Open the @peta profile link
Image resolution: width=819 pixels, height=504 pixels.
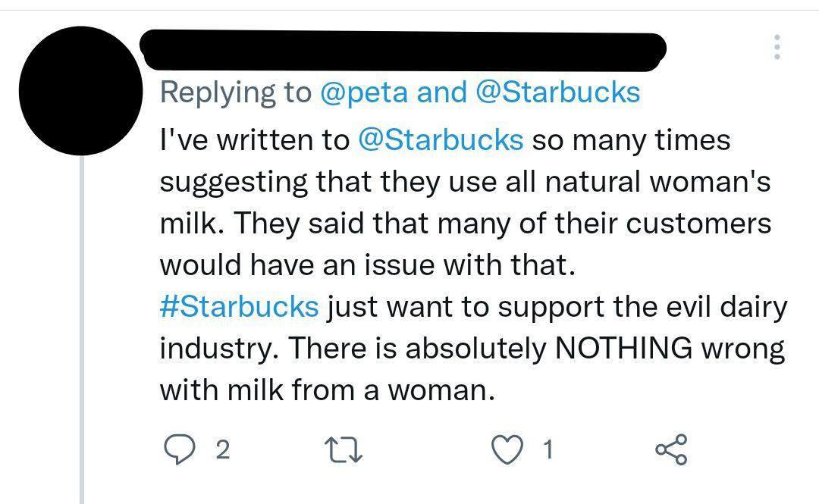tap(365, 92)
